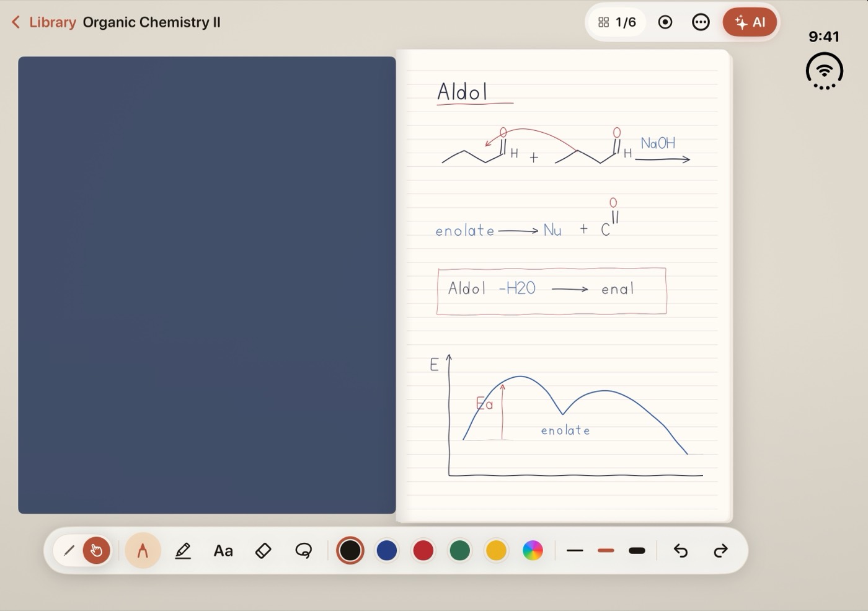Tap the NaOH reagent label
The width and height of the screenshot is (868, 611).
(658, 143)
